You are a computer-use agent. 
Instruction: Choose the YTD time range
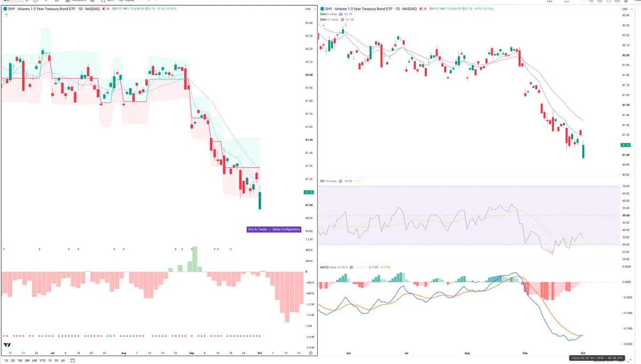(x=42, y=360)
